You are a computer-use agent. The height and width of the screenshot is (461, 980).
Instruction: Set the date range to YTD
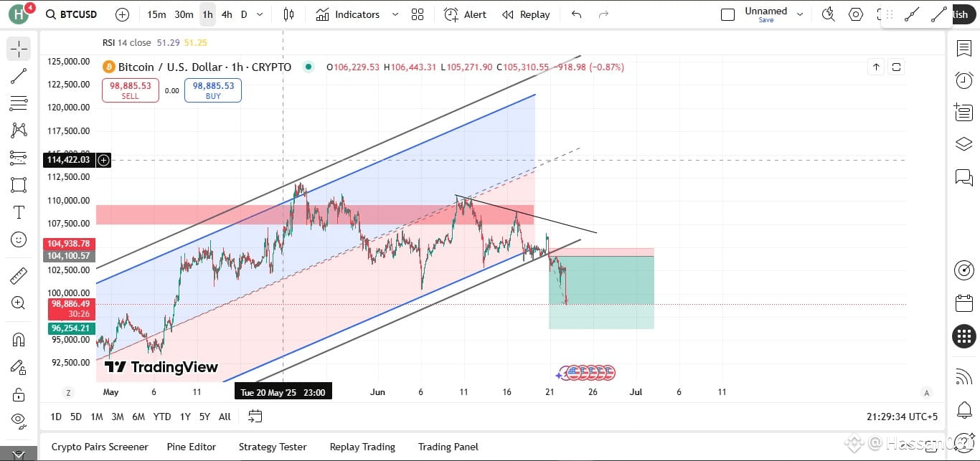coord(162,417)
